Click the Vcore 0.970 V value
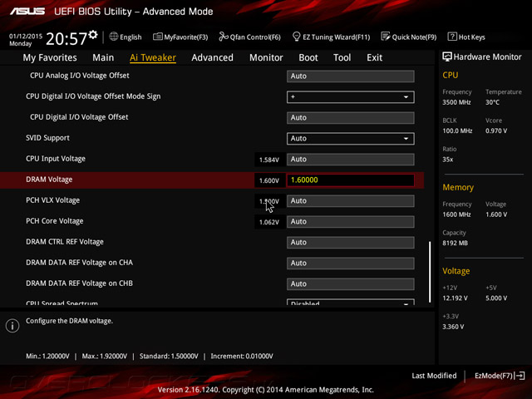This screenshot has width=532, height=399. 496,131
